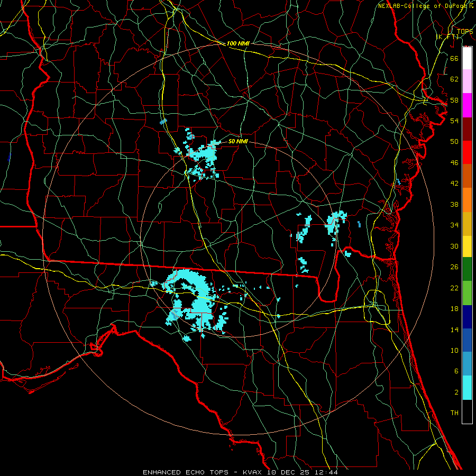This screenshot has height=476, width=476.
Task: Click the black TH swatch at the legend bottom
Action: (467, 411)
